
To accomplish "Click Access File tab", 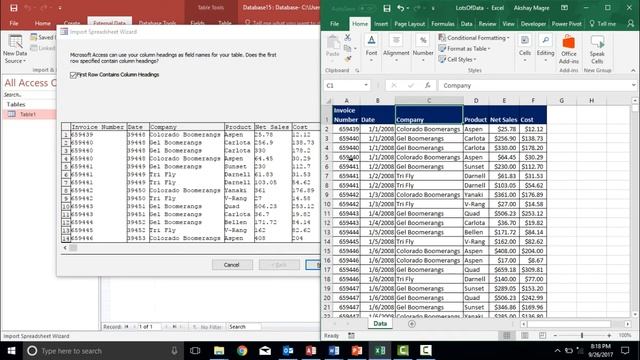I will (14, 23).
